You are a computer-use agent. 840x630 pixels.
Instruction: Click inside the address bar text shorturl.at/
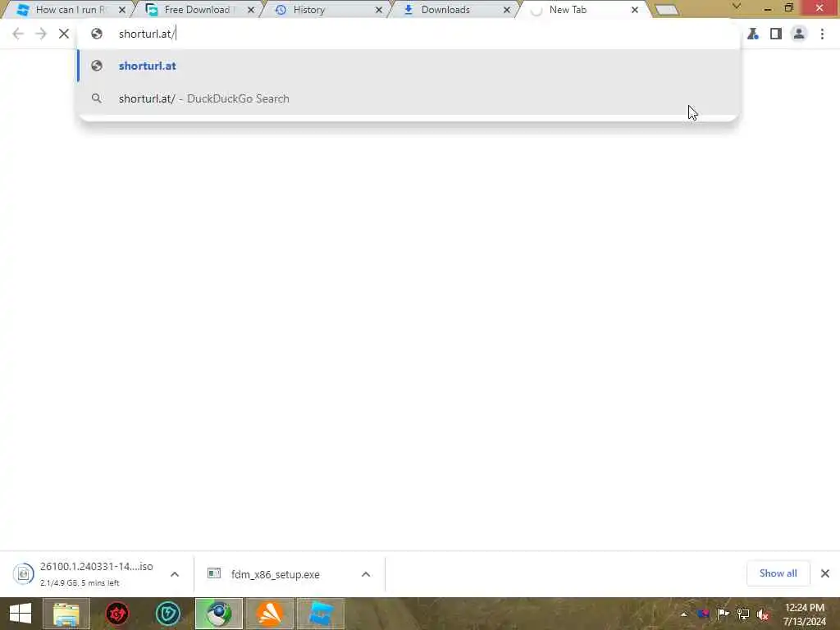point(146,34)
